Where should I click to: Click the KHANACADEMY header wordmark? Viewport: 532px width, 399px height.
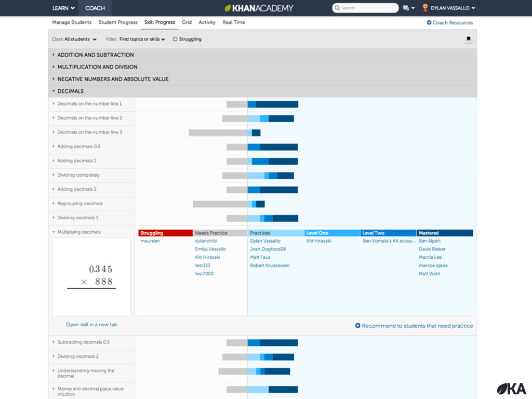(262, 8)
